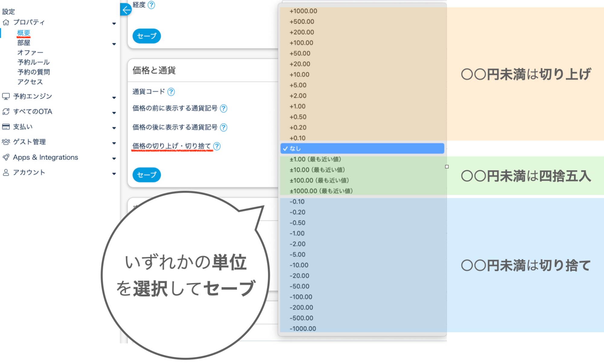The width and height of the screenshot is (604, 364).
Task: Open 概要 in the sidebar
Action: click(24, 33)
